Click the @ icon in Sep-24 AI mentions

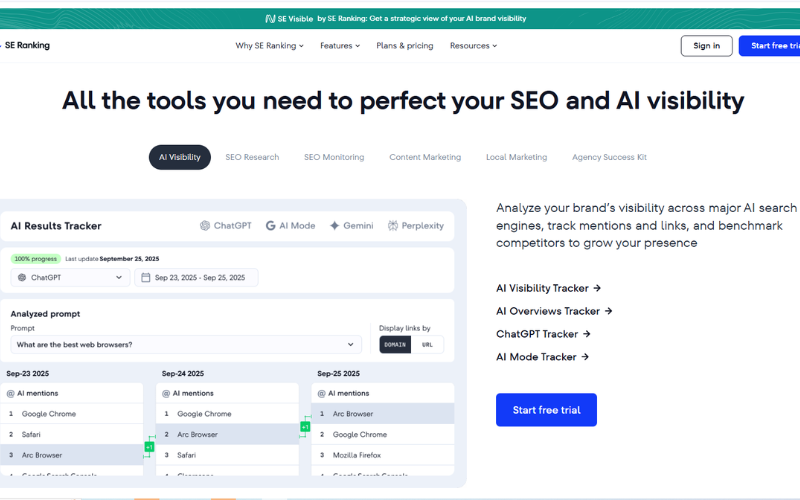click(x=166, y=394)
